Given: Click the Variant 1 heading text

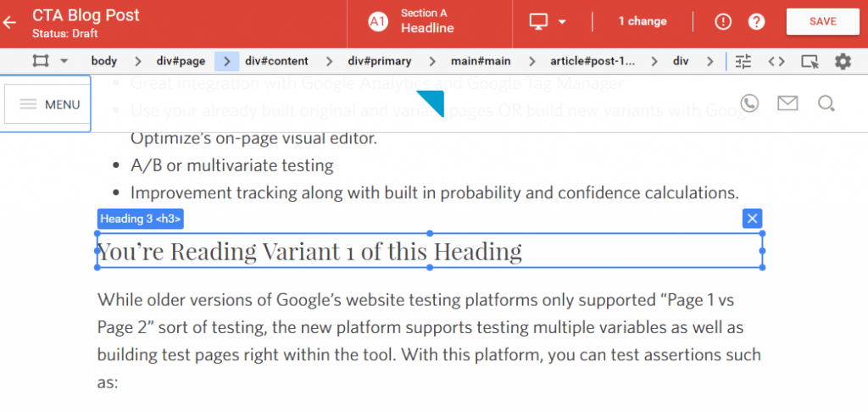Looking at the screenshot, I should click(309, 251).
